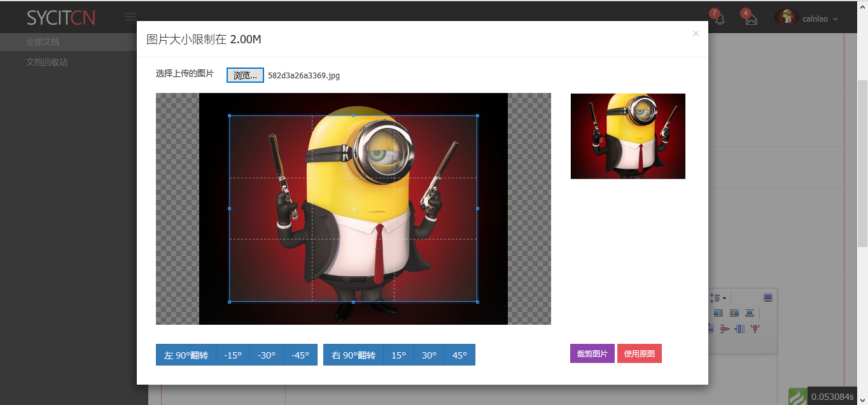Click the 浏览... file browse button

pyautogui.click(x=245, y=75)
